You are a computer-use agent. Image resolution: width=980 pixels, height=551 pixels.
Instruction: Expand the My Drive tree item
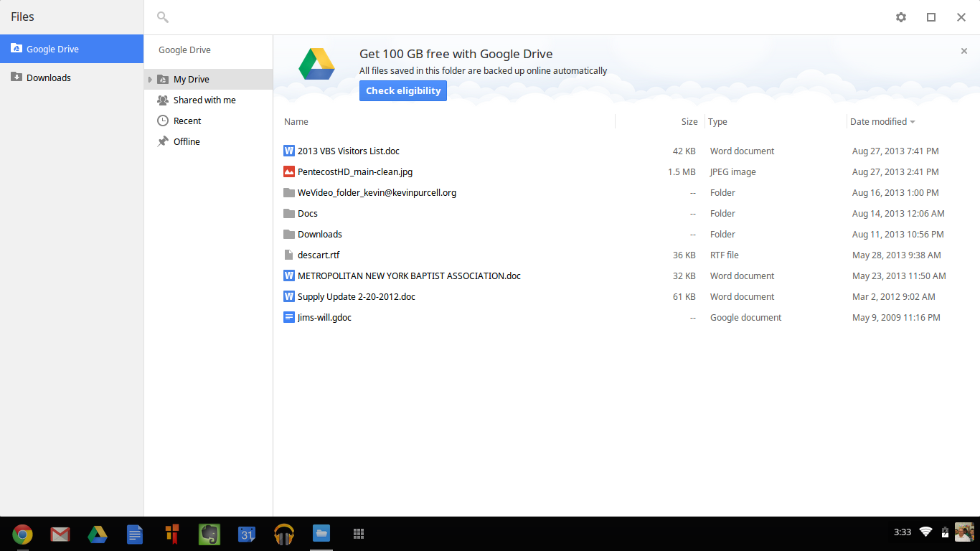(150, 80)
